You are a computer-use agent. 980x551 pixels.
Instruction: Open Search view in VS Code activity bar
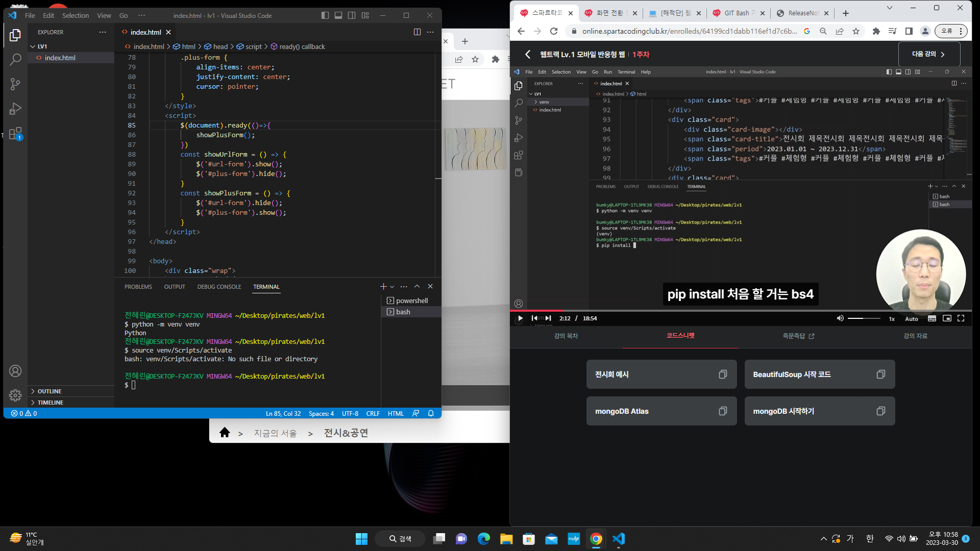pos(15,60)
